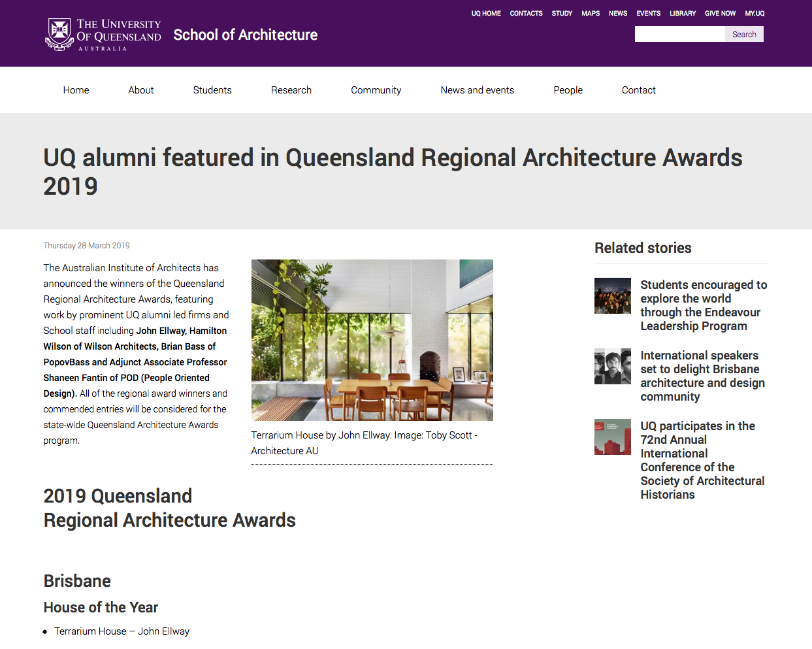This screenshot has height=649, width=812.
Task: Select People in main navigation
Action: (x=568, y=90)
